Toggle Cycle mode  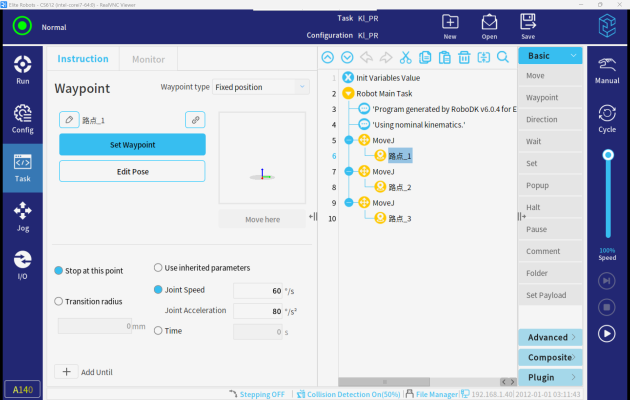(x=607, y=119)
